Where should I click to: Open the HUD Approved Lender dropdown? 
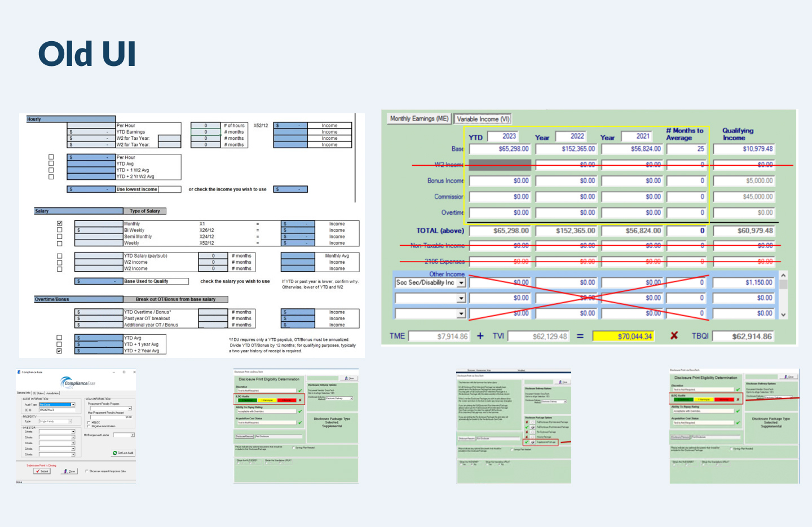[133, 435]
